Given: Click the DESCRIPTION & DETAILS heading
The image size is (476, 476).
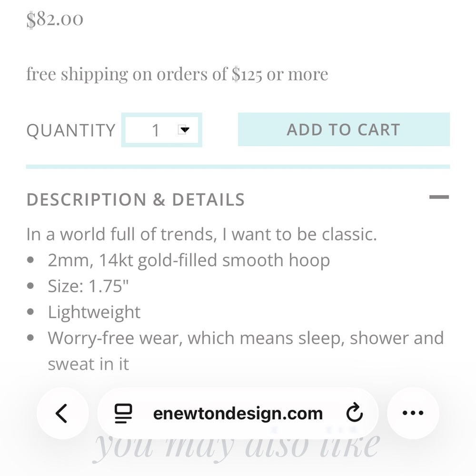Looking at the screenshot, I should click(x=136, y=200).
